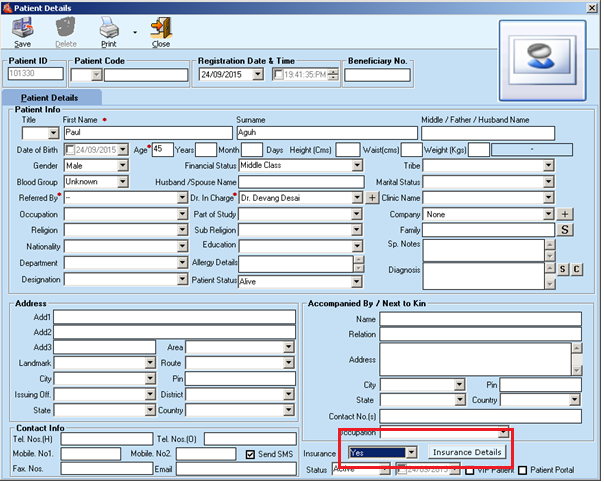Open the Registration Date picker dropdown
The width and height of the screenshot is (604, 482).
tap(258, 74)
